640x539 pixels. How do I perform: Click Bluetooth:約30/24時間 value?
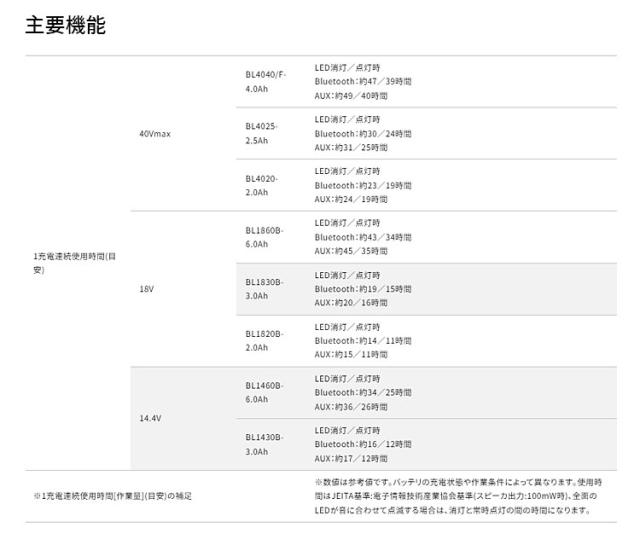point(363,134)
